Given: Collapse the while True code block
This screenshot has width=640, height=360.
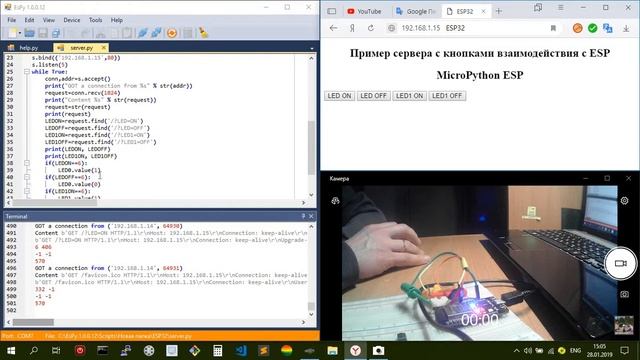Looking at the screenshot, I should tap(27, 72).
